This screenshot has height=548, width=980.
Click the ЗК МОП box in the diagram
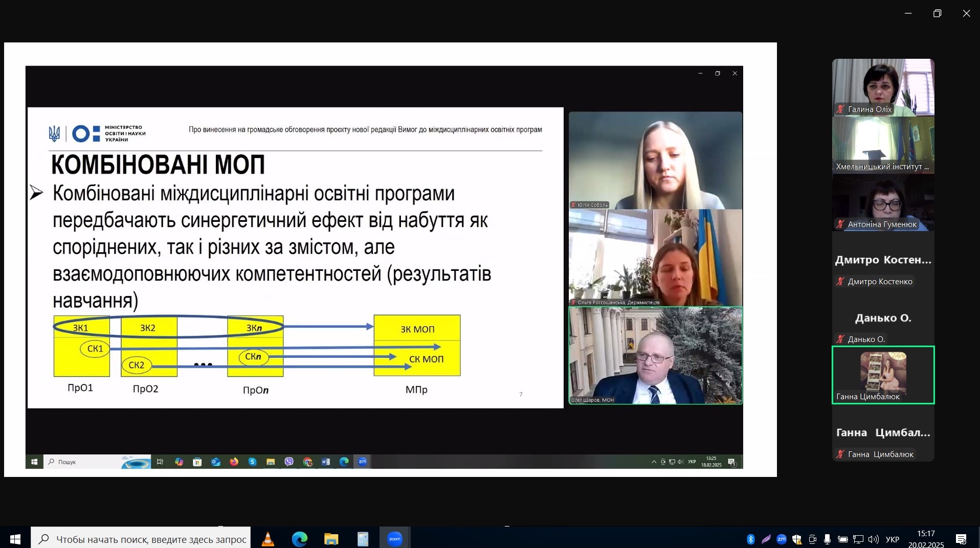(417, 329)
